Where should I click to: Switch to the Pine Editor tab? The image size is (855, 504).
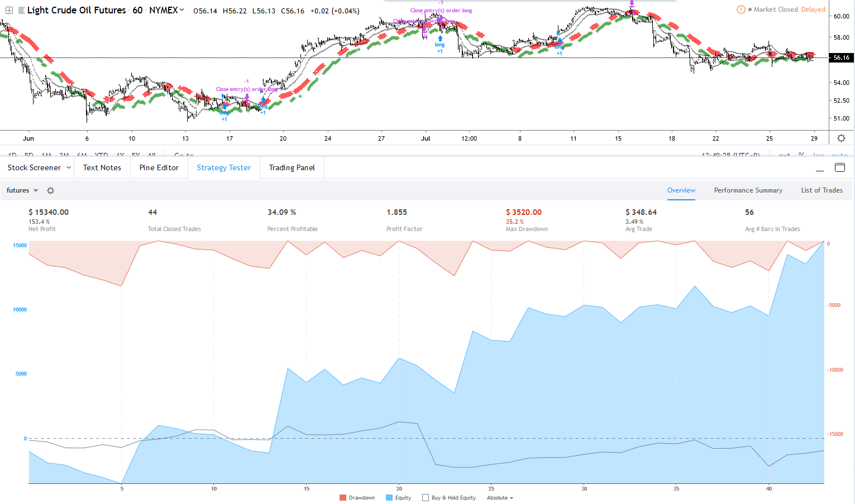coord(159,167)
